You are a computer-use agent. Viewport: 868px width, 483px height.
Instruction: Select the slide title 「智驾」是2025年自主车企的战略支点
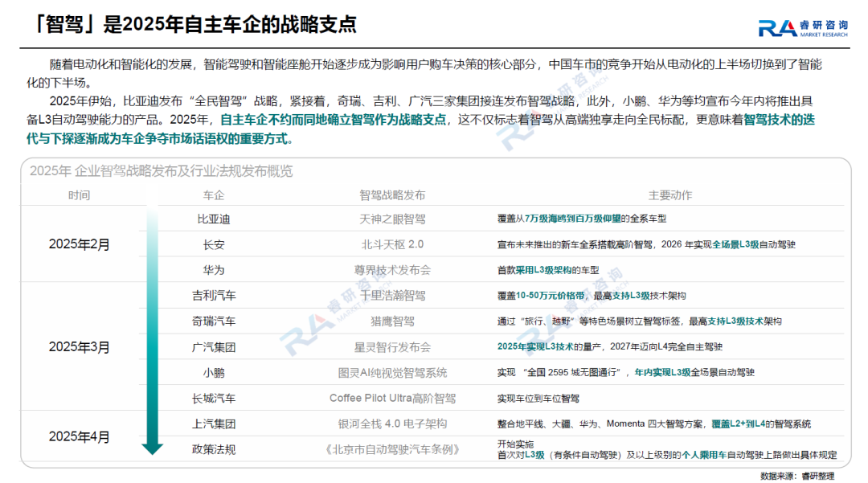coord(194,24)
